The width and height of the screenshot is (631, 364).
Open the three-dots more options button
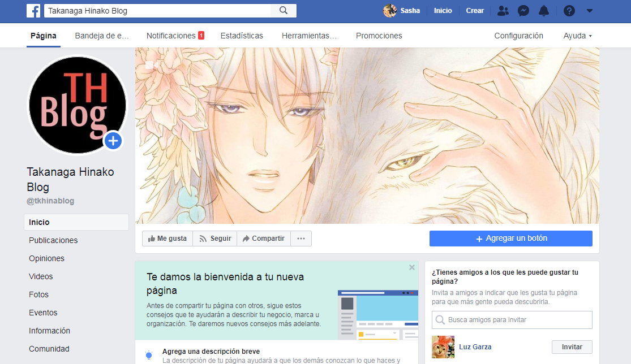tap(301, 239)
